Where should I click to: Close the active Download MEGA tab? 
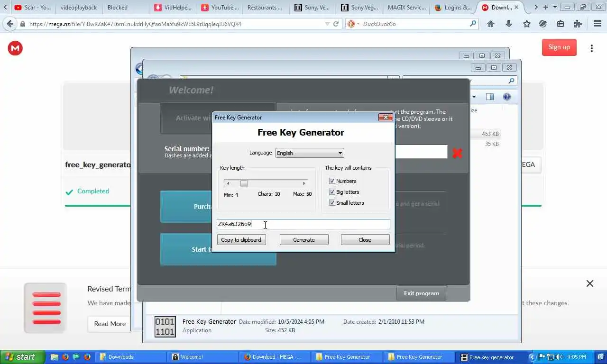(x=517, y=7)
